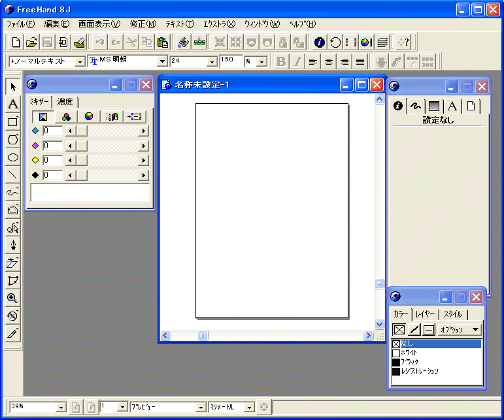Open the 39% zoom level dropdown
504x420 pixels.
point(61,407)
